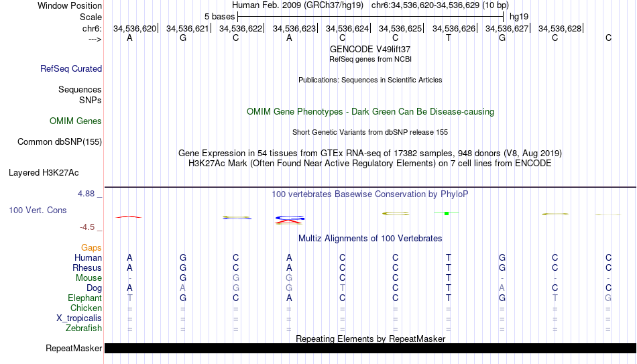637x364 pixels.
Task: Click '100 vertebrates Basewise Conservation by PhyloP' title
Action: (x=370, y=194)
